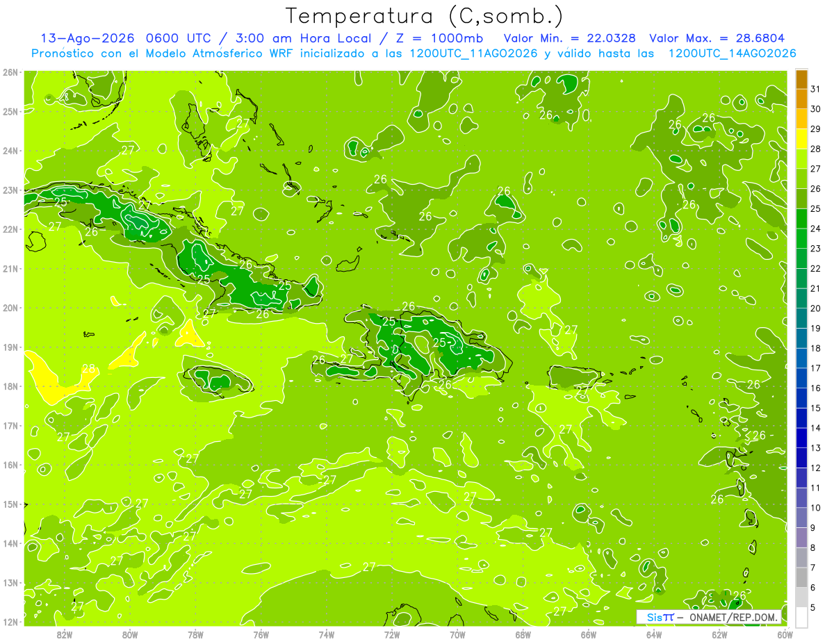Click legend value 5 on color bar

(814, 607)
